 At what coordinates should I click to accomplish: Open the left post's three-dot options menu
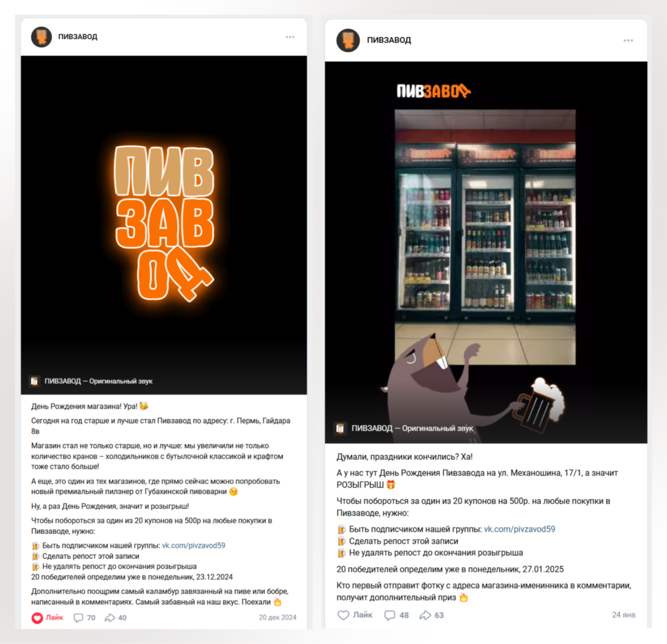pos(290,37)
